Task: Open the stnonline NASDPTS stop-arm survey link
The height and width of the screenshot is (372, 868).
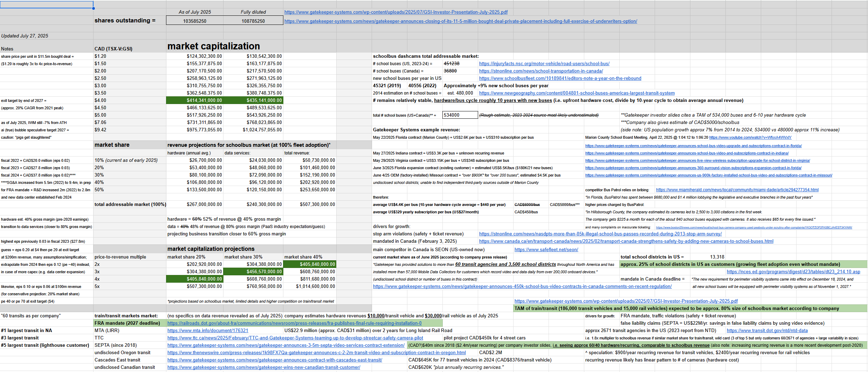Action: click(600, 234)
